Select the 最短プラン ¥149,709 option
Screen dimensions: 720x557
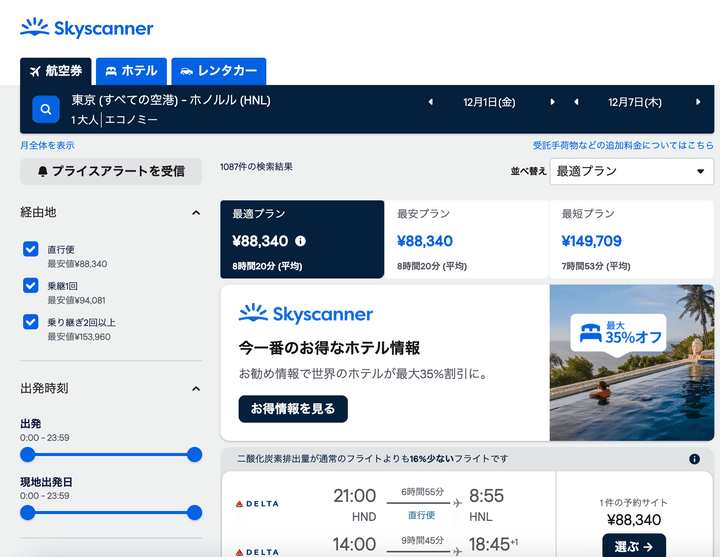click(631, 240)
